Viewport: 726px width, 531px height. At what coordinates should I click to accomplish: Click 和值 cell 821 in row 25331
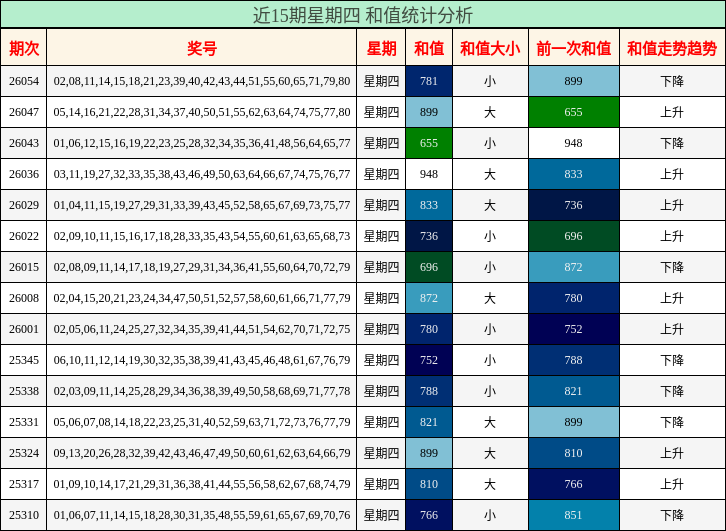coord(429,422)
